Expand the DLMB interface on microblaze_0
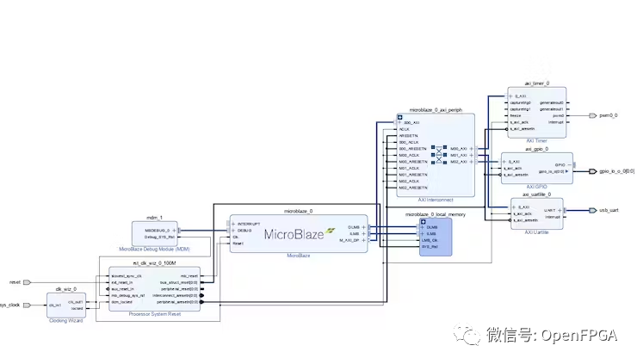Viewport: 637px width, 364px height. pyautogui.click(x=364, y=227)
